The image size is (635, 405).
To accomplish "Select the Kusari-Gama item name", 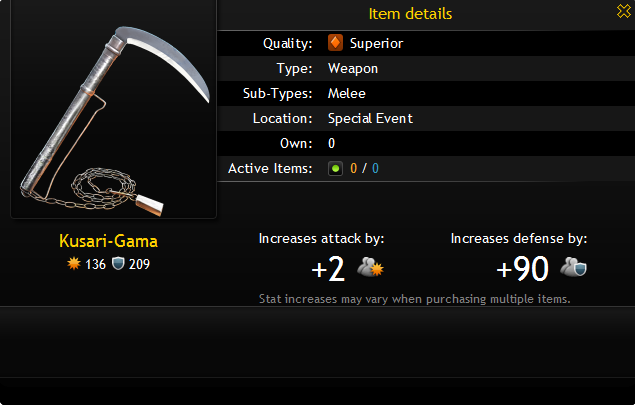I will 108,241.
